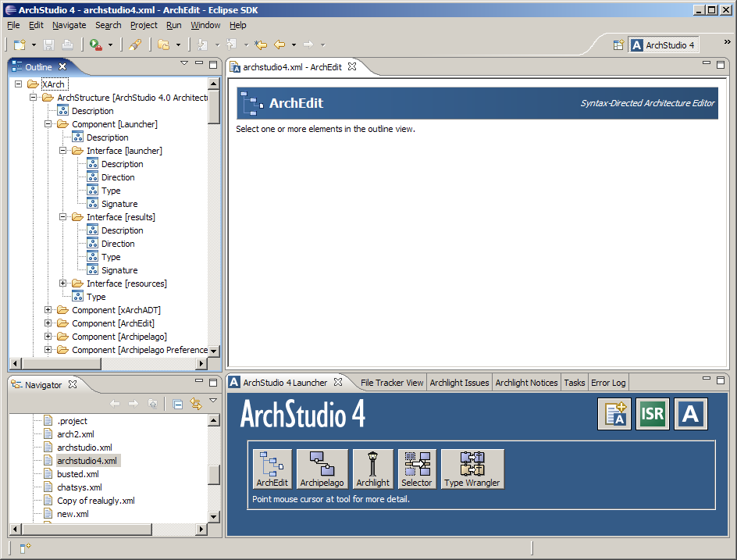Click the green ISR icon
This screenshot has height=560, width=737.
click(x=652, y=414)
